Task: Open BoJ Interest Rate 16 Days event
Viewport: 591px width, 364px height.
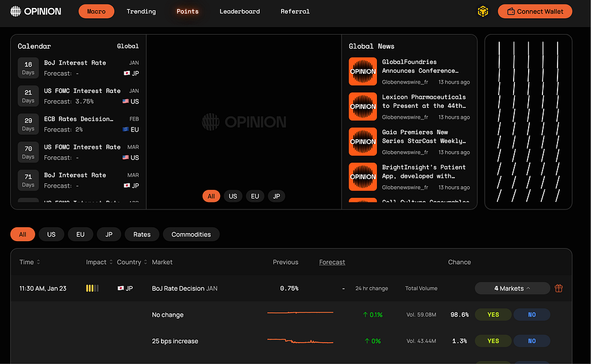Action: pyautogui.click(x=78, y=68)
